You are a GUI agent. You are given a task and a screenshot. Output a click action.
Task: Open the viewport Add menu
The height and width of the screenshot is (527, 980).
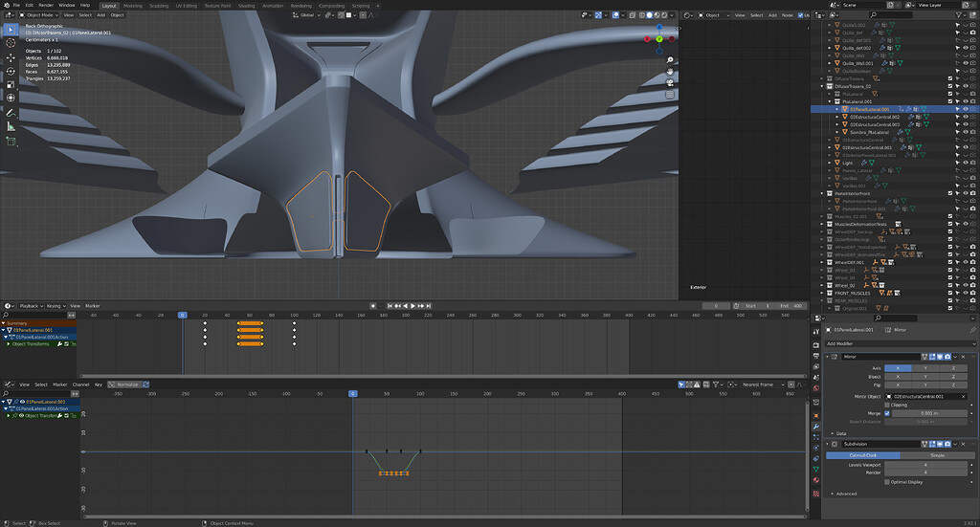[100, 15]
